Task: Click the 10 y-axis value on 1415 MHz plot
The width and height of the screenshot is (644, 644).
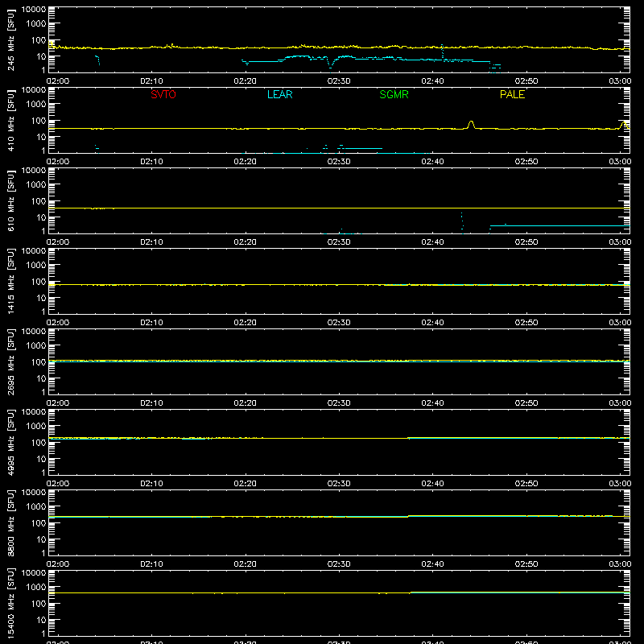Action: tap(41, 298)
